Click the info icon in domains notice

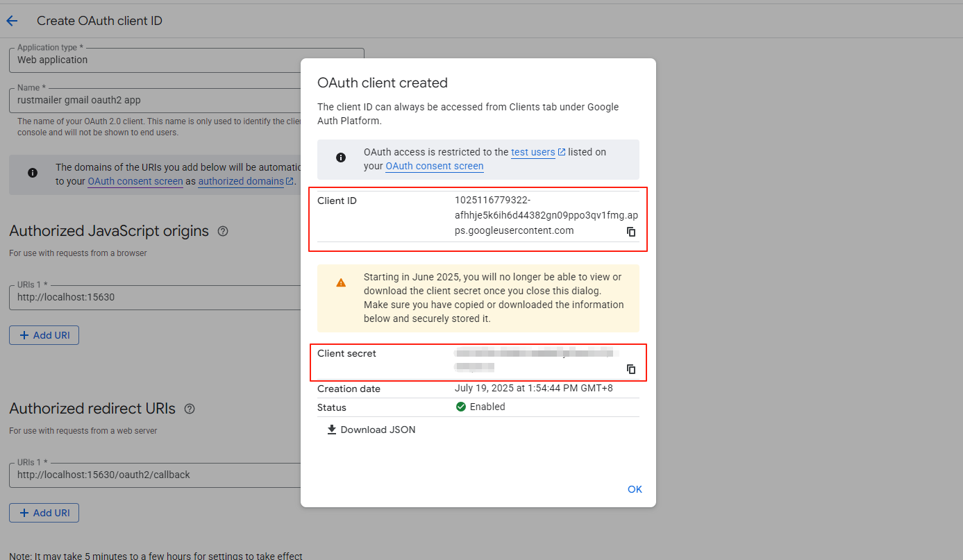tap(33, 173)
